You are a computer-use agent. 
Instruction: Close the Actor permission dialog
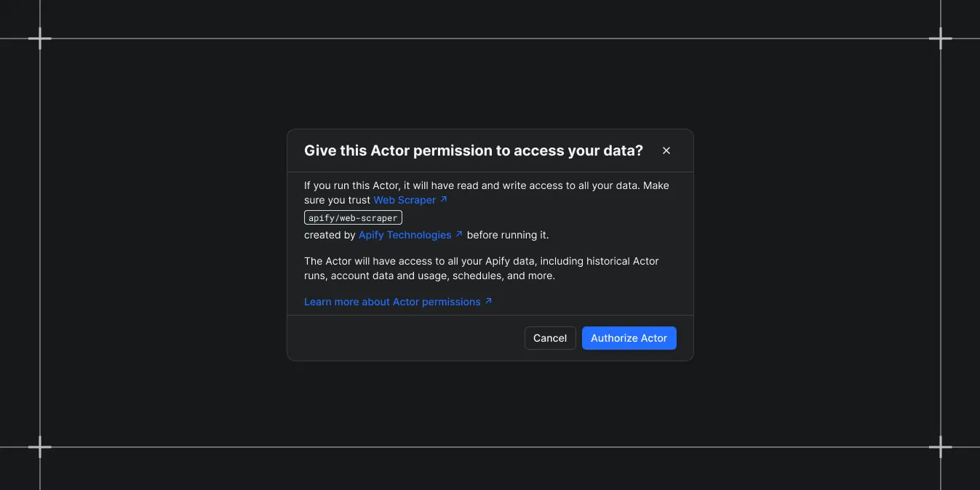[666, 150]
